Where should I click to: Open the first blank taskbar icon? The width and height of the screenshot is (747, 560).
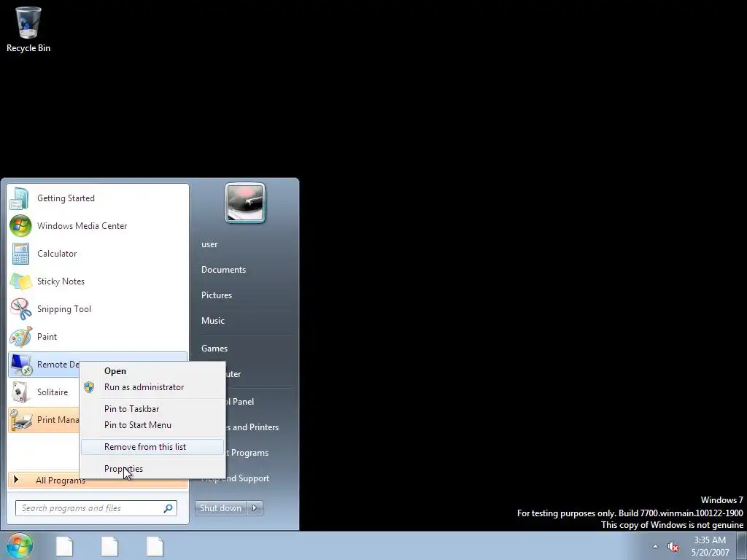64,546
